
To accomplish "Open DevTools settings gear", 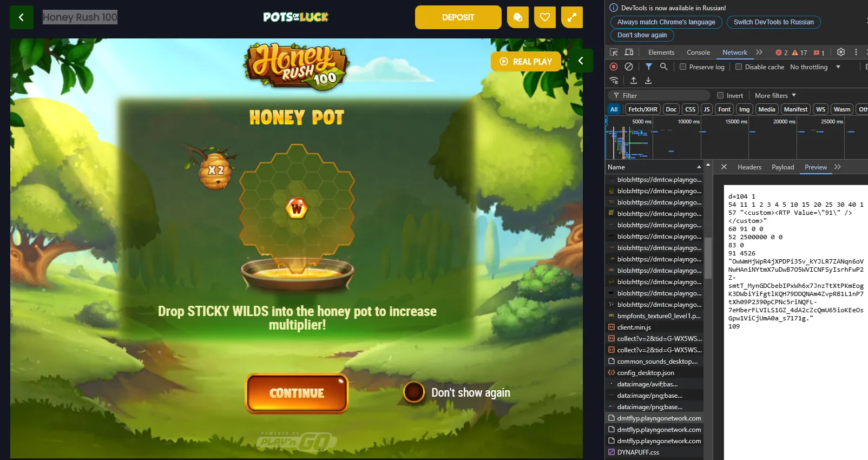I will [840, 52].
